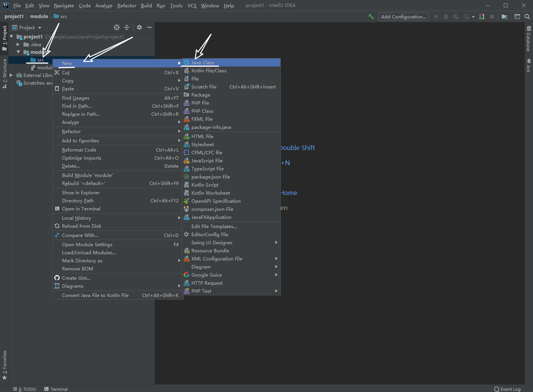Select composer.json File entry
Viewport: 533px width, 392px height.
click(231, 209)
